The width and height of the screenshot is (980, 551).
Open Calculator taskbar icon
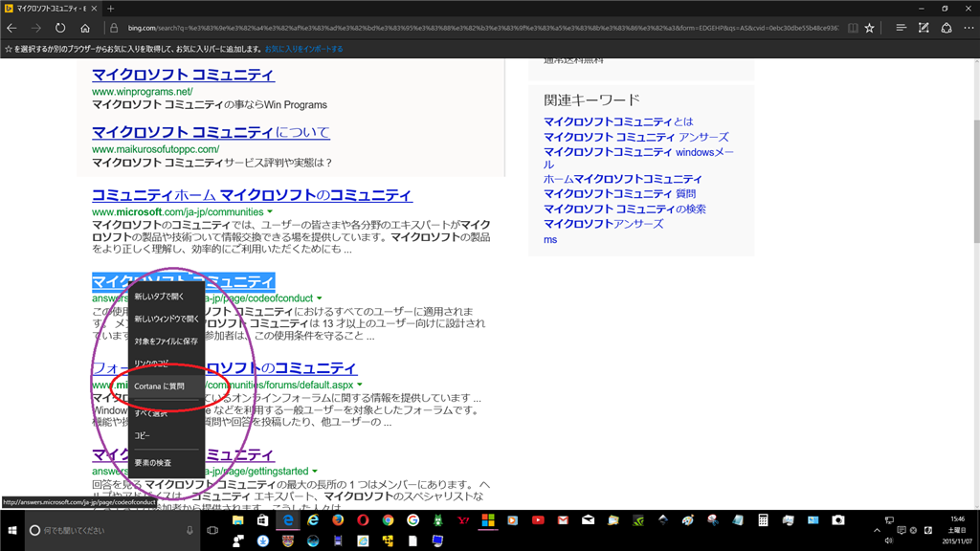click(763, 520)
